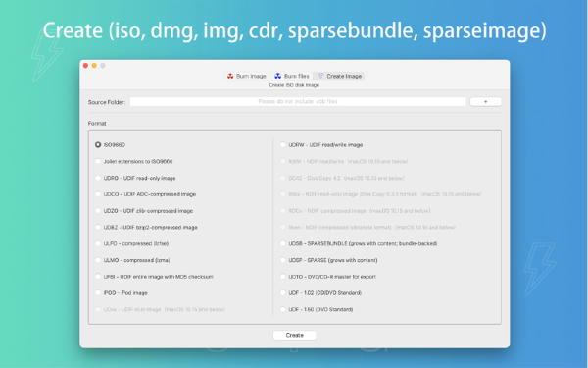Pick UDF 1.02 (CD/DVD Standard)

click(x=320, y=292)
